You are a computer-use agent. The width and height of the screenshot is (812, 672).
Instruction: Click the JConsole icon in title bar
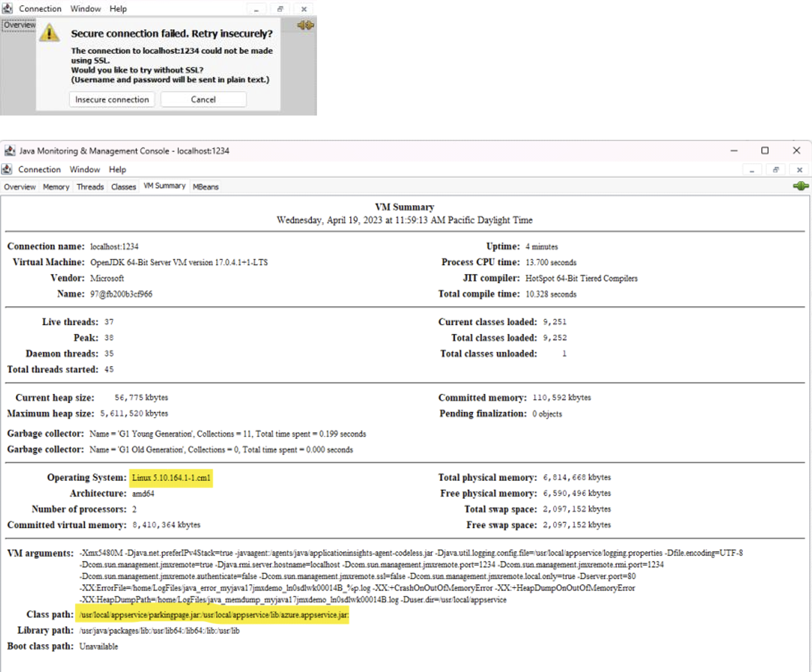click(x=10, y=151)
